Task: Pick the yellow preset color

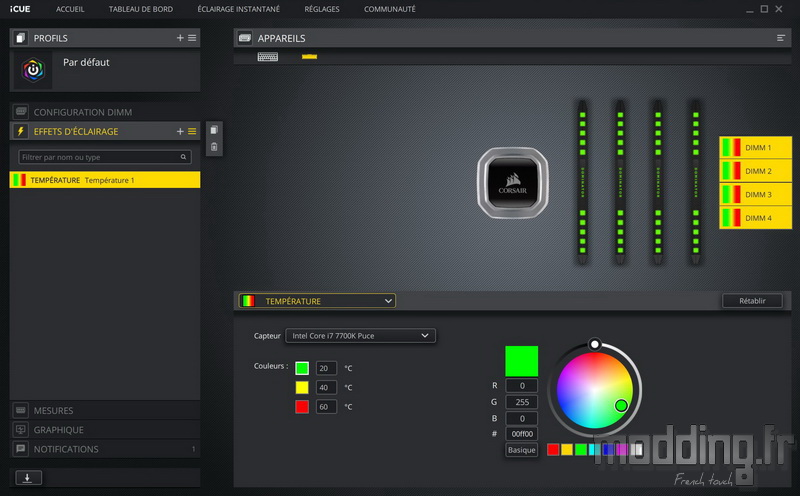Action: pyautogui.click(x=567, y=450)
